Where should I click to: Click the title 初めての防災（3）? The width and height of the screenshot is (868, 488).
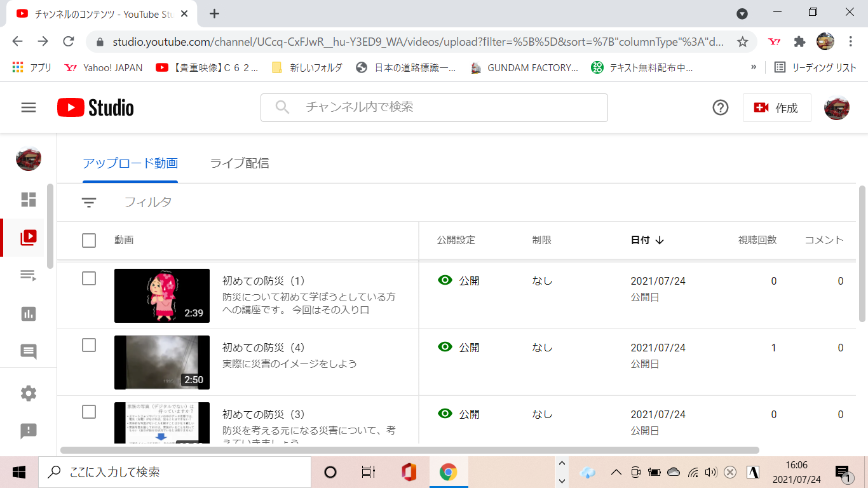[264, 414]
